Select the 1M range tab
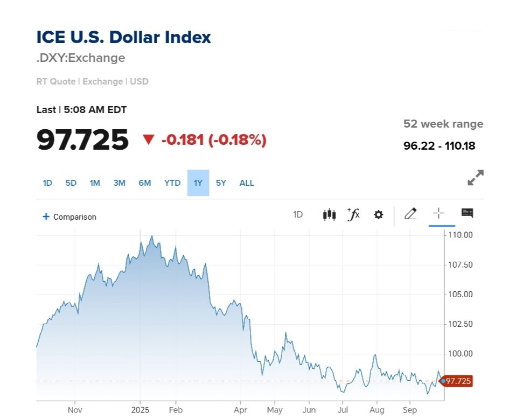Screen dimensions: 523x420 (95, 183)
